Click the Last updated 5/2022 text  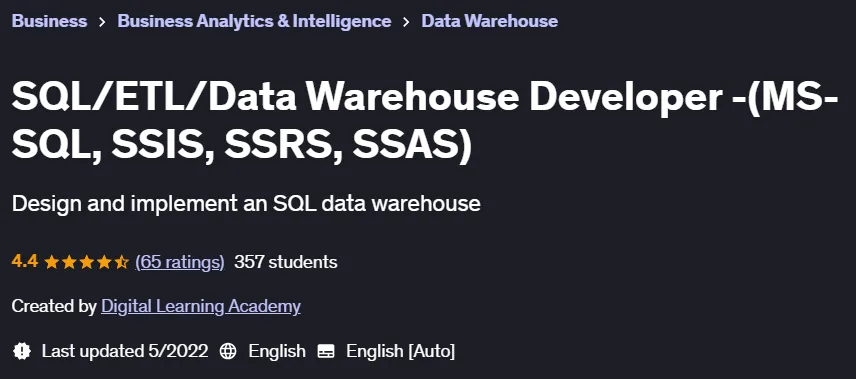(x=125, y=351)
